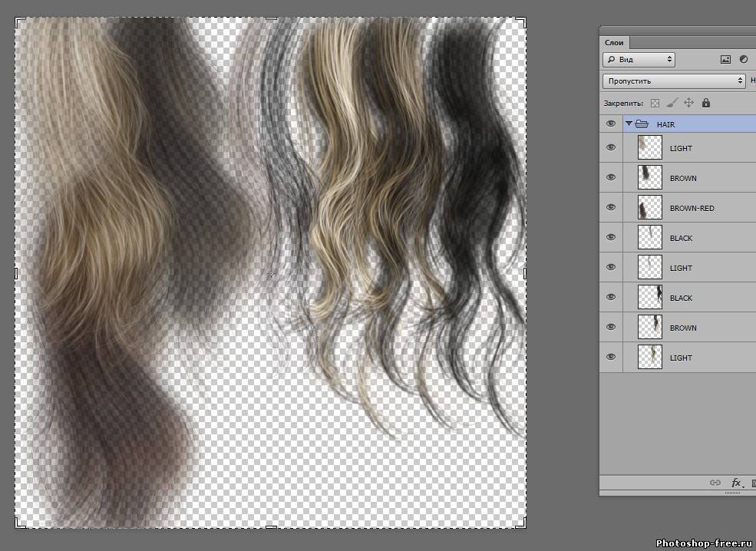This screenshot has height=551, width=756.
Task: Click lock transparent pixels icon
Action: point(655,103)
